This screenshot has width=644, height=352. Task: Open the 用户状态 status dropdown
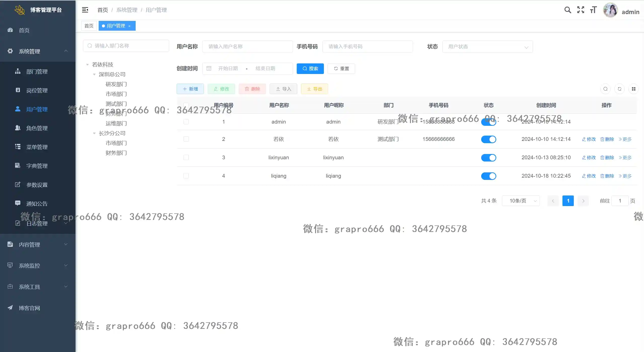click(x=487, y=47)
